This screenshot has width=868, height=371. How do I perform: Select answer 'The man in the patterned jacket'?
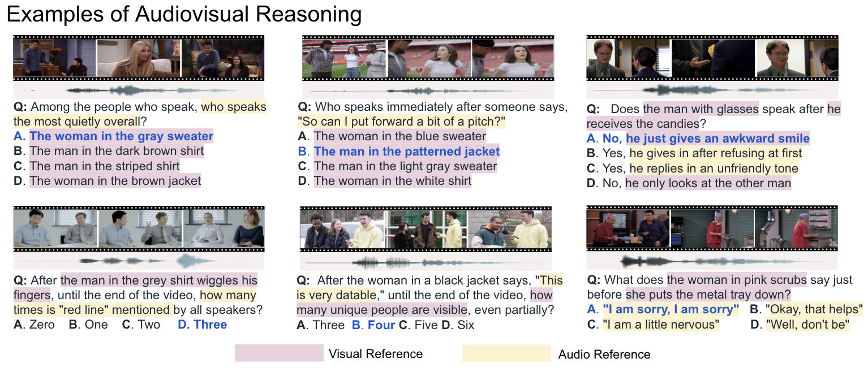(x=406, y=152)
